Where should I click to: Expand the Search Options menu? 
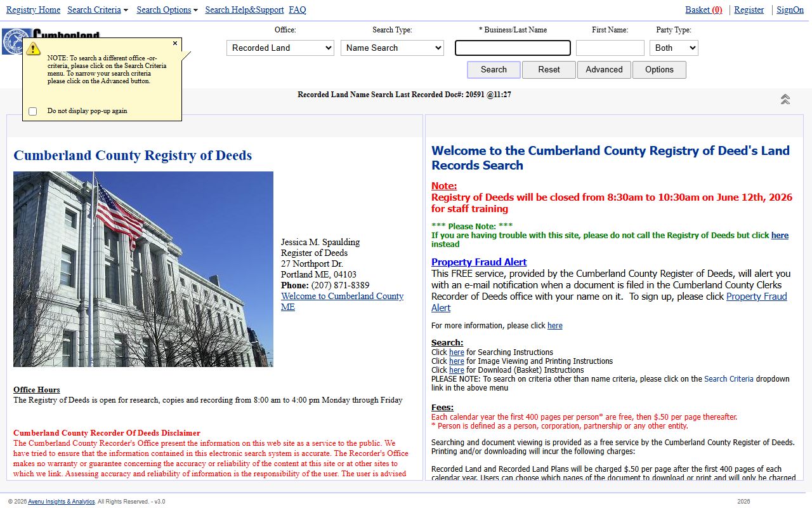coord(167,10)
